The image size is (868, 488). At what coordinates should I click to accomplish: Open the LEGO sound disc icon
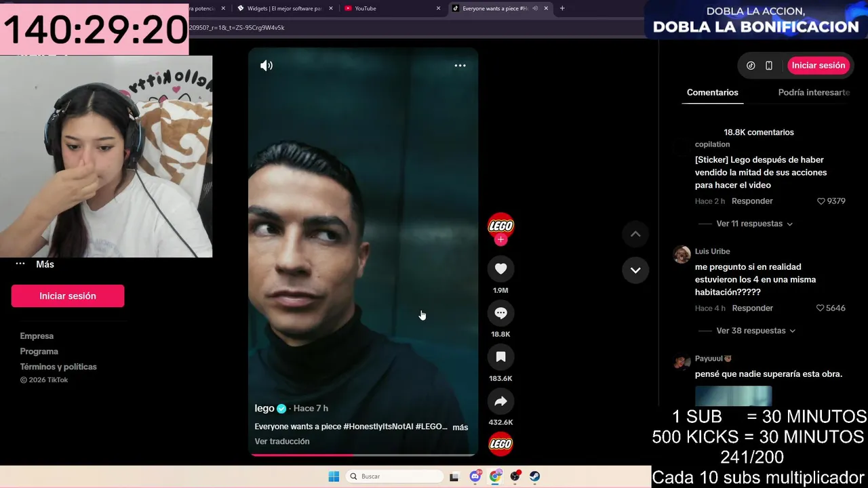500,444
